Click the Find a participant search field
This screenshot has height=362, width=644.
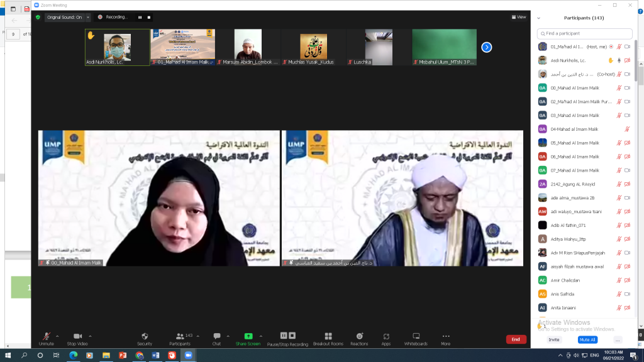click(x=584, y=33)
